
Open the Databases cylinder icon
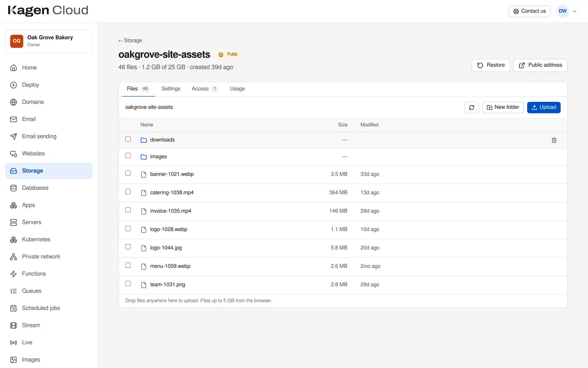click(13, 188)
